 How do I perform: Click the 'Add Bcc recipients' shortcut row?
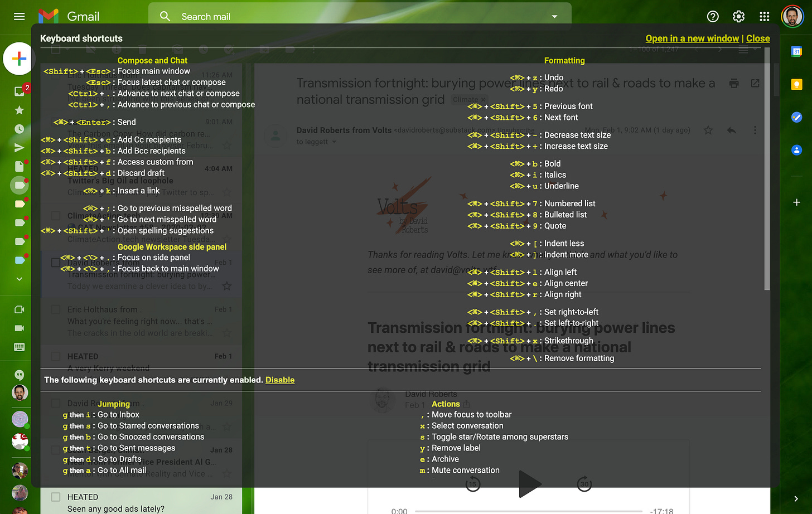pyautogui.click(x=113, y=151)
